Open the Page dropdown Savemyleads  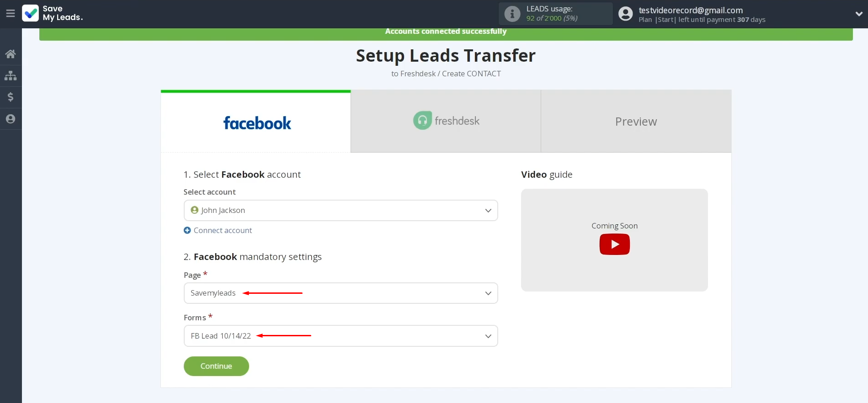tap(341, 293)
